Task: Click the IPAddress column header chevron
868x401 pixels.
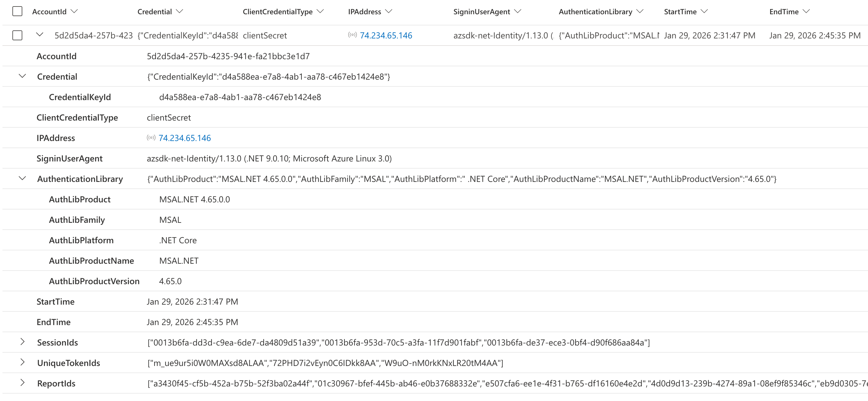Action: pos(389,11)
